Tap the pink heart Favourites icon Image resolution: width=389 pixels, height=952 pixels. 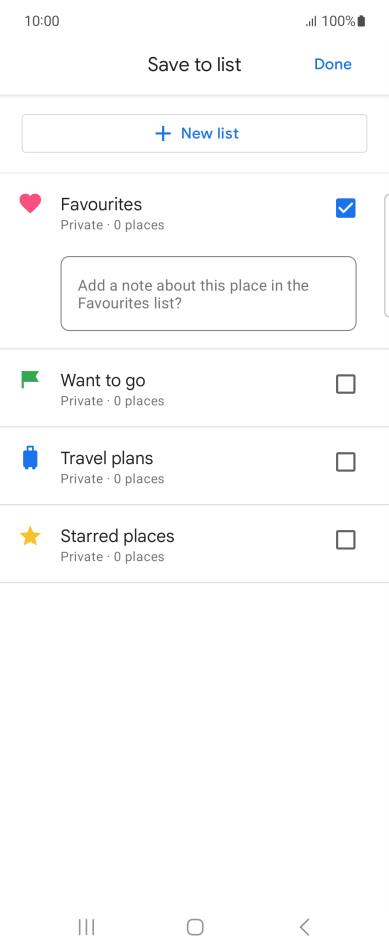[30, 203]
